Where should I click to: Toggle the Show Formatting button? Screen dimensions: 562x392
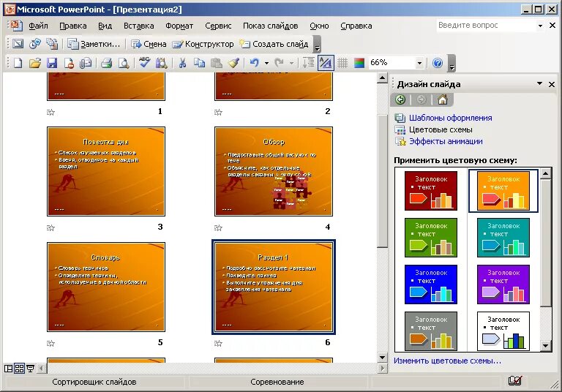click(326, 63)
